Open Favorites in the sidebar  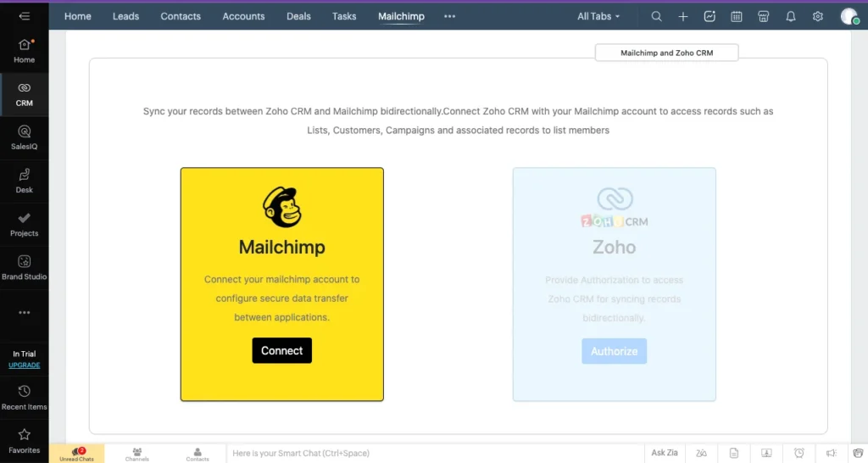24,442
